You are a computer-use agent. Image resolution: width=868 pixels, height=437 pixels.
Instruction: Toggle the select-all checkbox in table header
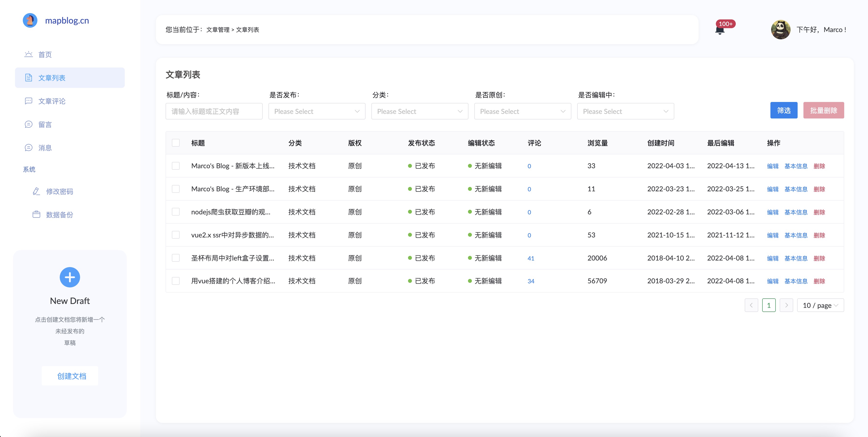pos(175,143)
